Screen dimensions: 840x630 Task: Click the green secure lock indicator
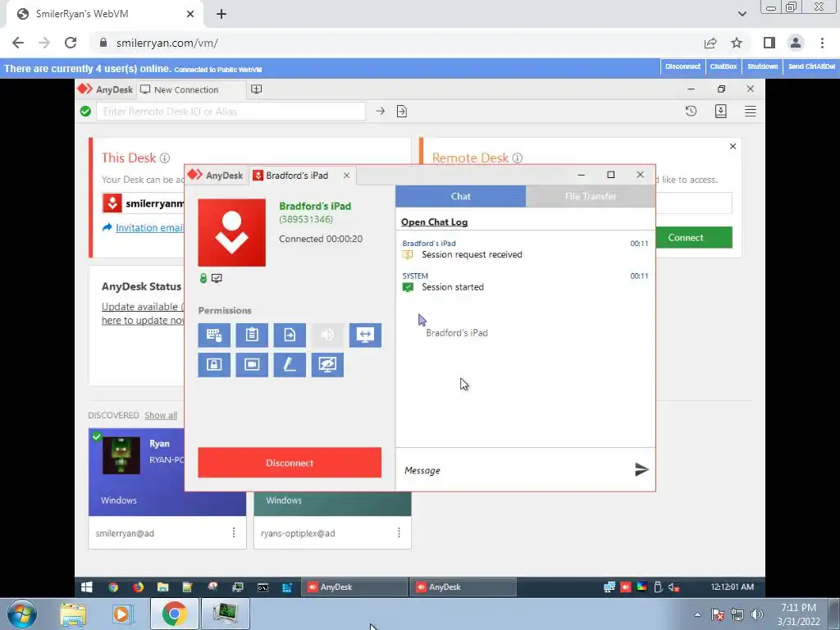(x=203, y=278)
